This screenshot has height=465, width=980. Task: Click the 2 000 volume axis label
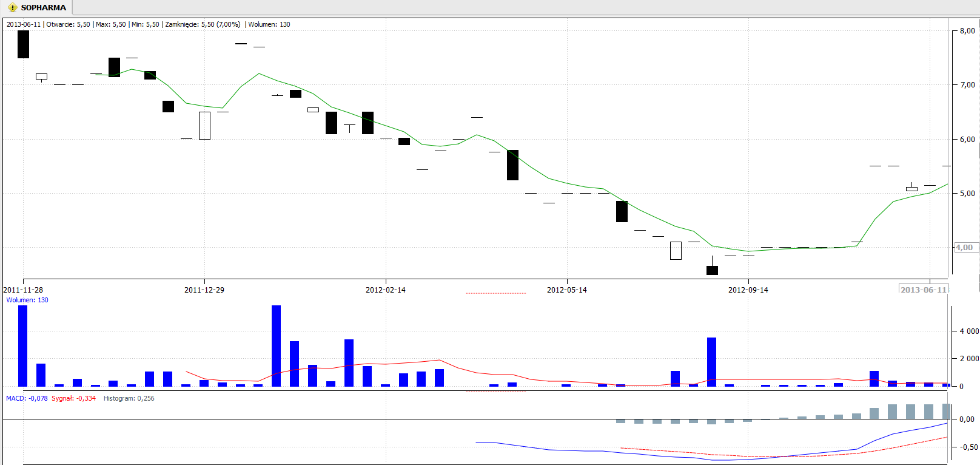(969, 359)
